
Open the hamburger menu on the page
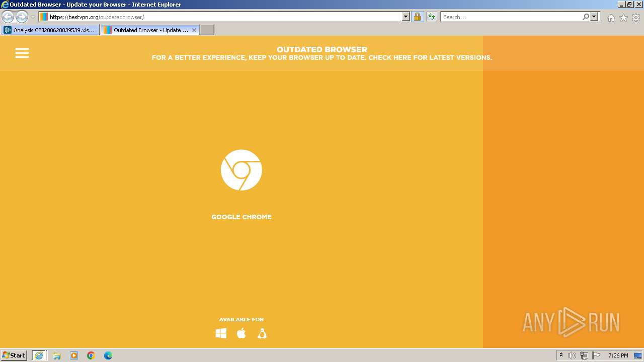click(22, 53)
